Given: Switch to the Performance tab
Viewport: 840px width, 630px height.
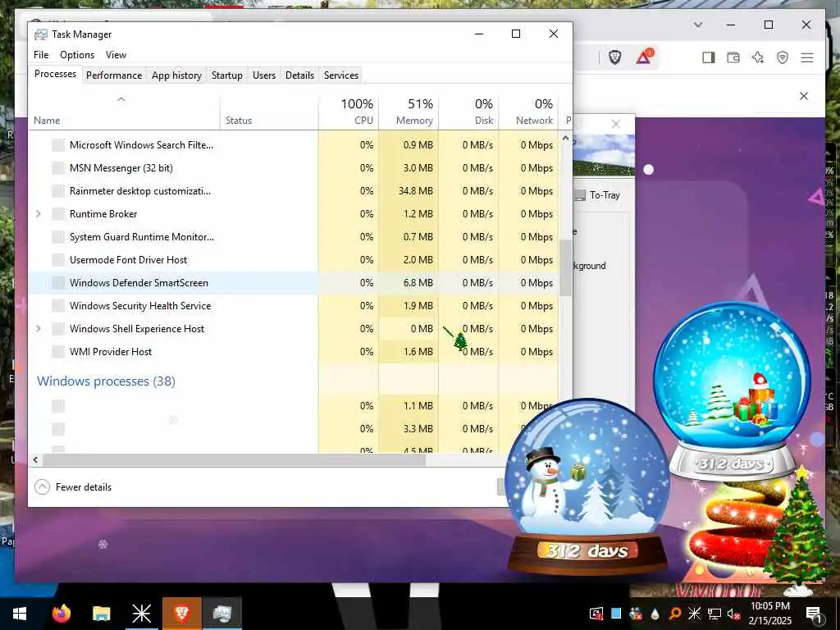Looking at the screenshot, I should [x=114, y=75].
